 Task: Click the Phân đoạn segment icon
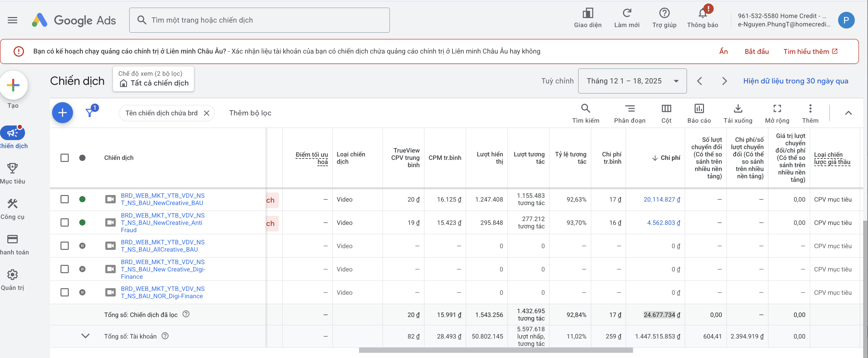click(x=630, y=109)
